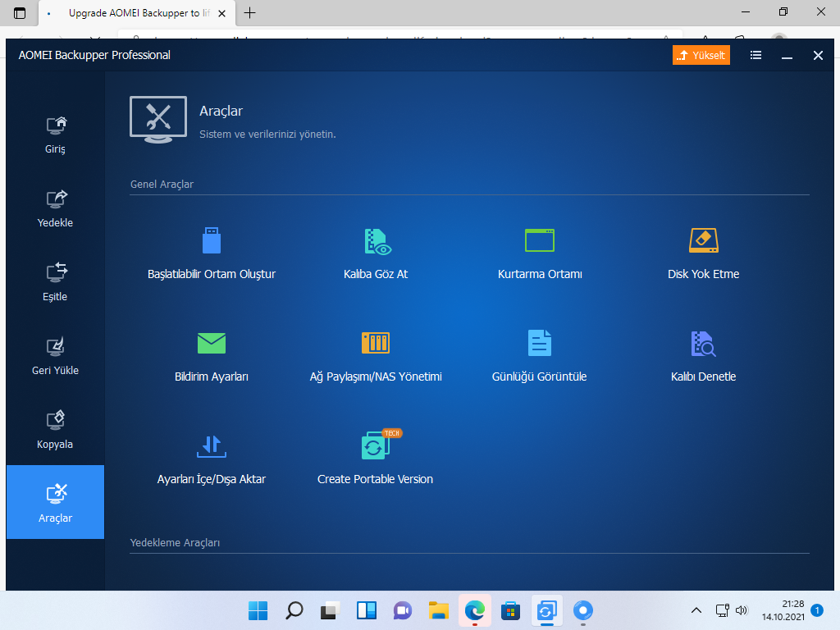Open the AOMEI hamburger menu
The width and height of the screenshot is (840, 630).
[756, 55]
